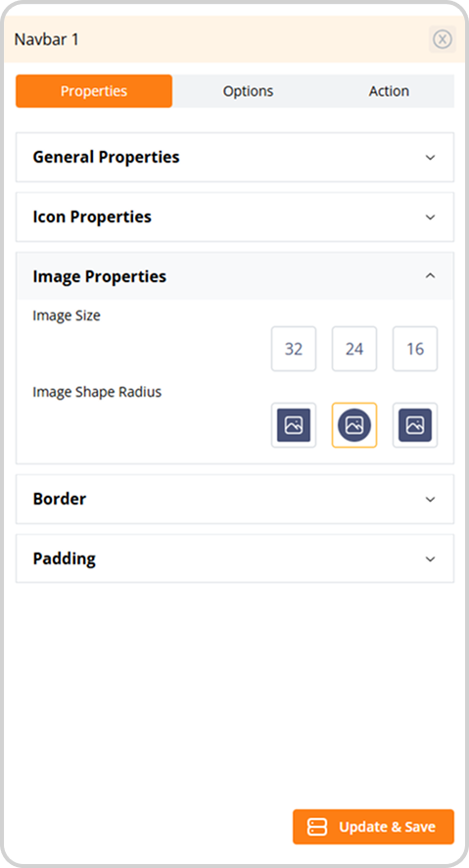Click the Update & Save button
The width and height of the screenshot is (469, 868).
pyautogui.click(x=373, y=827)
